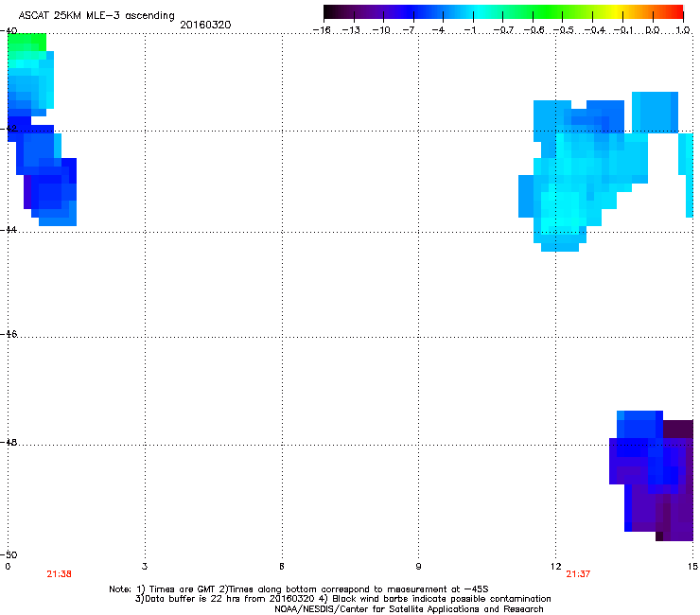The height and width of the screenshot is (615, 700).
Task: Click the "12" longitude axis label
Action: point(556,567)
